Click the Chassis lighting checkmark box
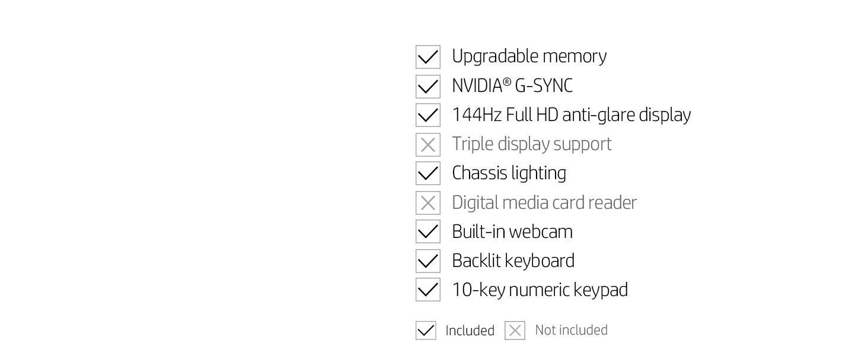 (x=427, y=173)
